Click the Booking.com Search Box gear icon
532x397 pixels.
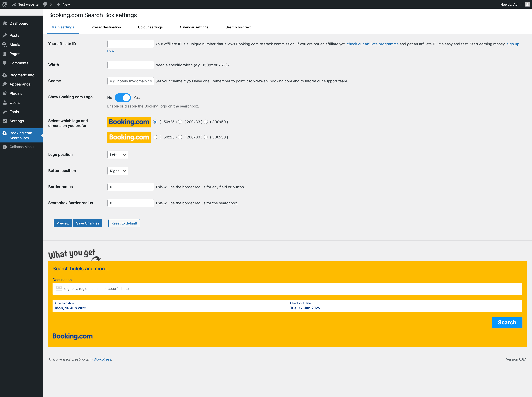click(5, 133)
